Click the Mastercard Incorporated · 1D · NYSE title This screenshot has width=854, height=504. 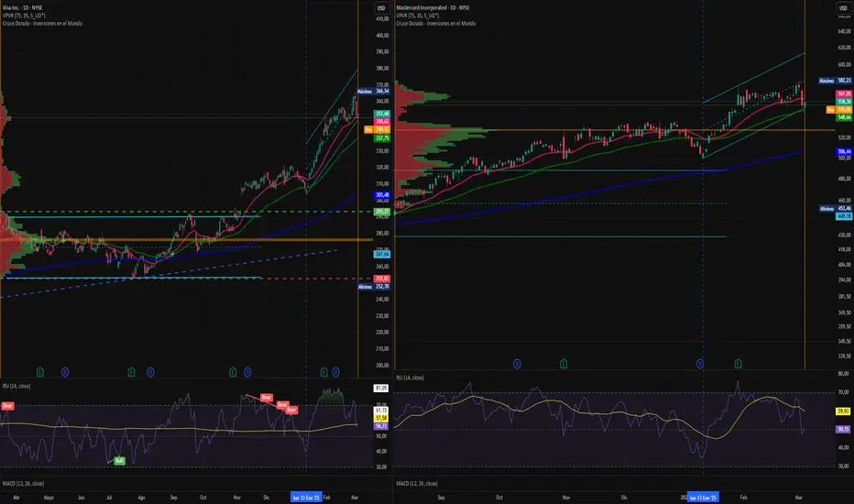pyautogui.click(x=432, y=7)
